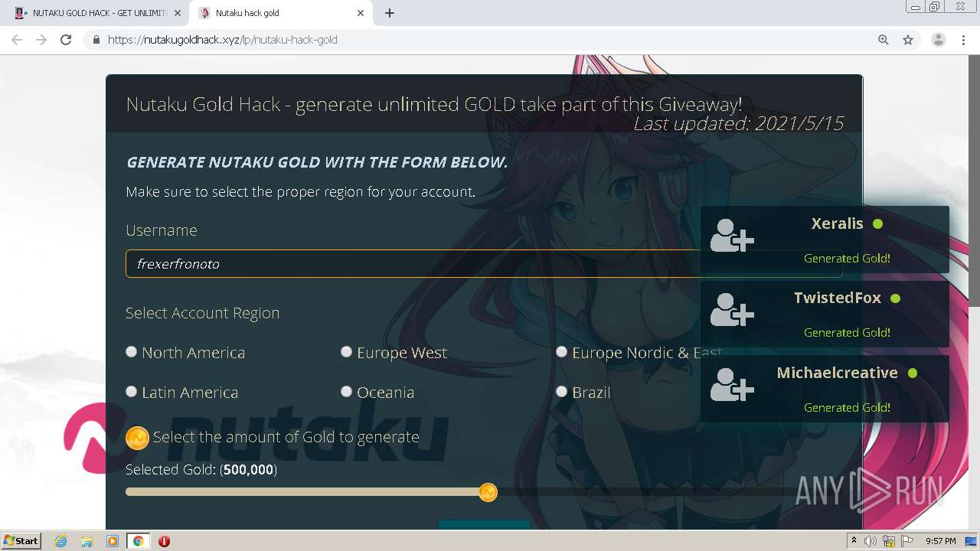Open zoom magnifier in address bar

click(x=884, y=40)
